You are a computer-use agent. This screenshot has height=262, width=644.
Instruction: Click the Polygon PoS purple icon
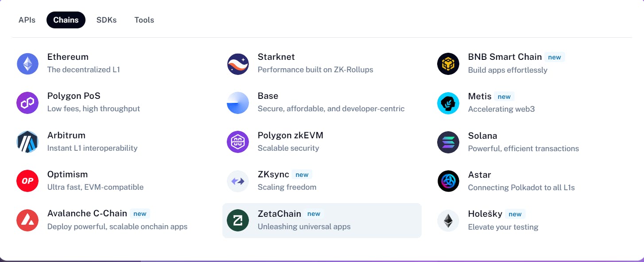click(27, 103)
